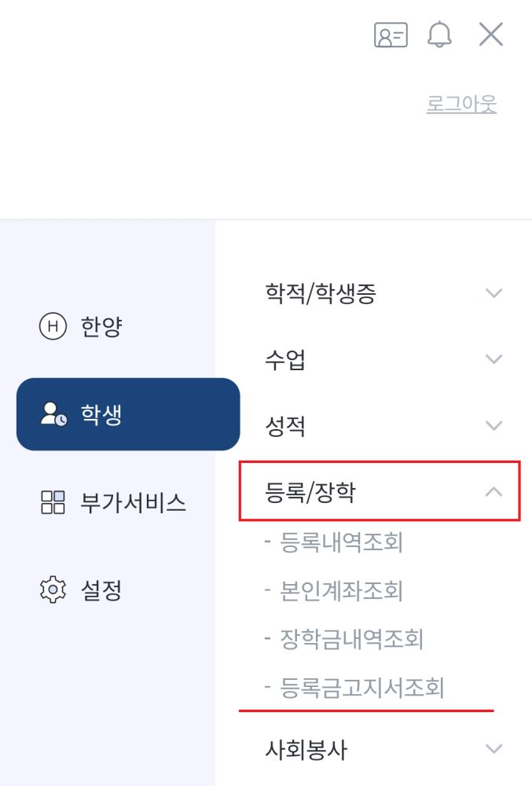Open 본인계좌조회 submenu item
532x786 pixels.
[x=341, y=590]
